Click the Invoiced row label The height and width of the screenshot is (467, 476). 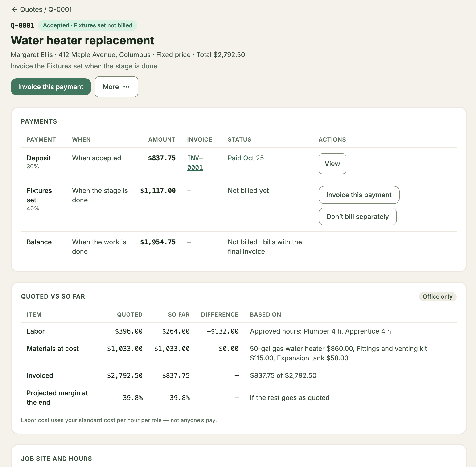pos(40,375)
